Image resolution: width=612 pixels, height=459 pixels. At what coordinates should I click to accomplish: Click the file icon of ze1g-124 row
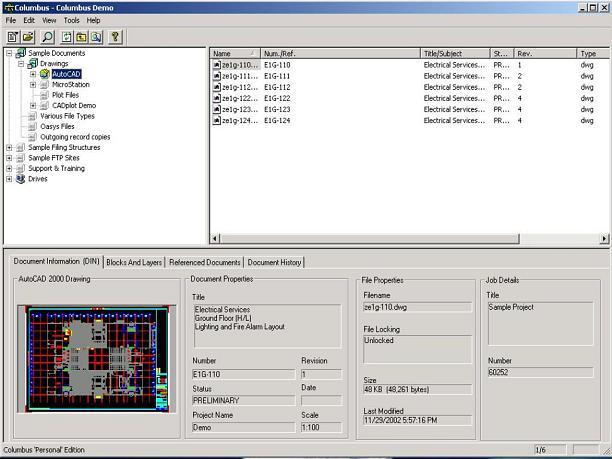click(217, 121)
